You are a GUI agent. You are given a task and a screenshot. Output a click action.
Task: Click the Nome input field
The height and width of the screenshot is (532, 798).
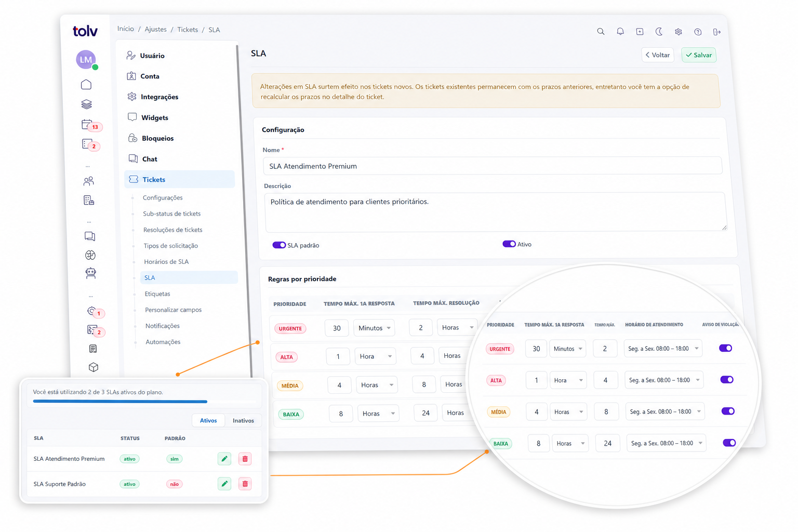pyautogui.click(x=493, y=166)
